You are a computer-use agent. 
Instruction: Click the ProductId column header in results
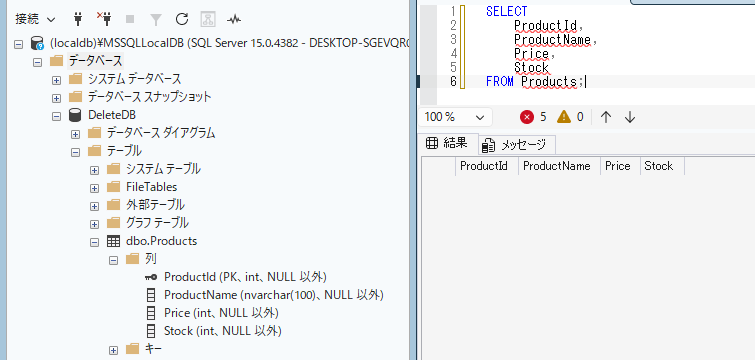[x=487, y=166]
